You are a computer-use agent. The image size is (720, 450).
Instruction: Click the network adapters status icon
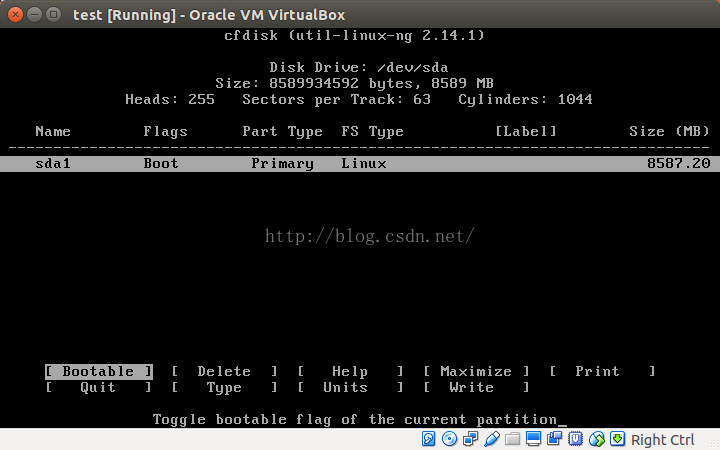471,439
